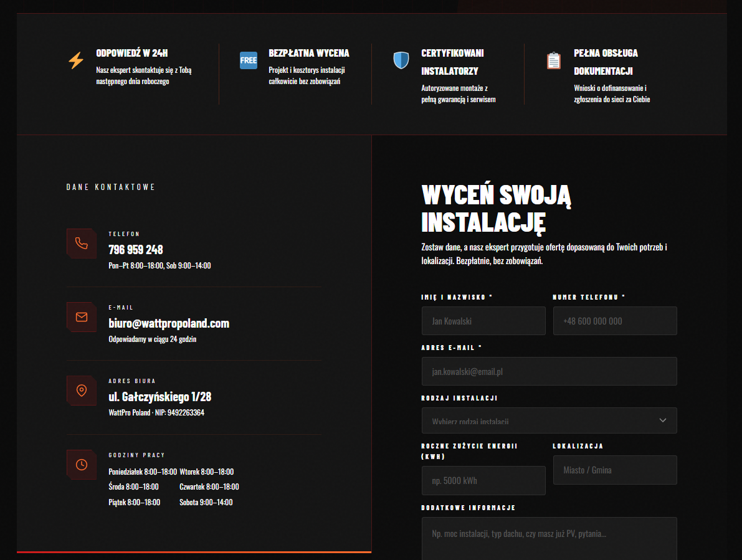Click Sobota 9:00–14:00 entry
742x560 pixels.
[x=206, y=502]
